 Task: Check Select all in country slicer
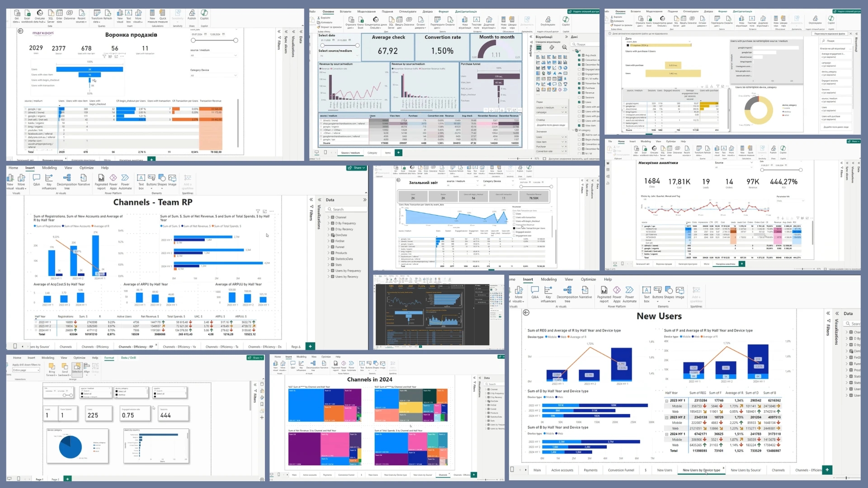(x=156, y=394)
